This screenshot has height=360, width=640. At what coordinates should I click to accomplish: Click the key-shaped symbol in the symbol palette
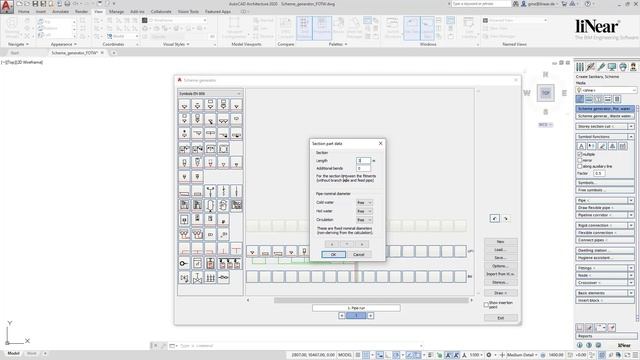pyautogui.click(x=184, y=263)
